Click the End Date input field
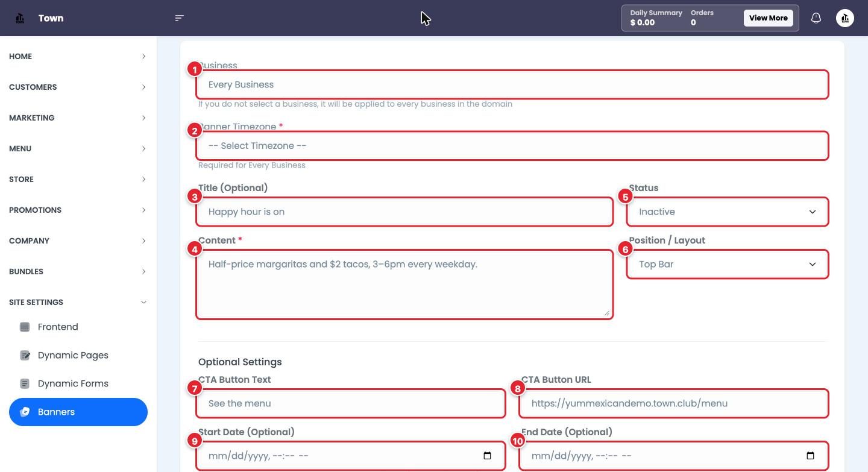The image size is (868, 472). [x=674, y=456]
